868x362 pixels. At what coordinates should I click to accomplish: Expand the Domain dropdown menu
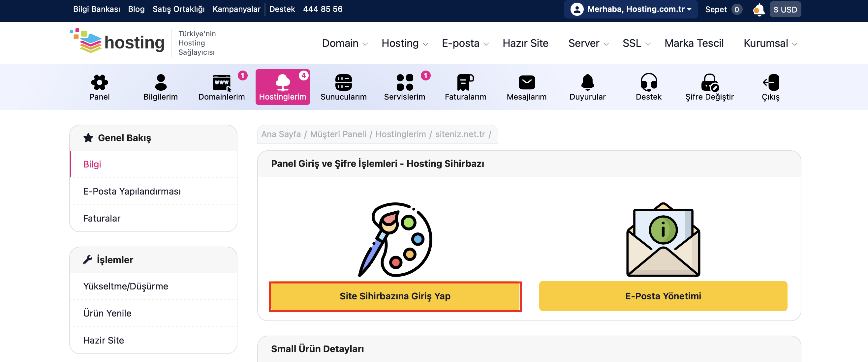(x=345, y=44)
